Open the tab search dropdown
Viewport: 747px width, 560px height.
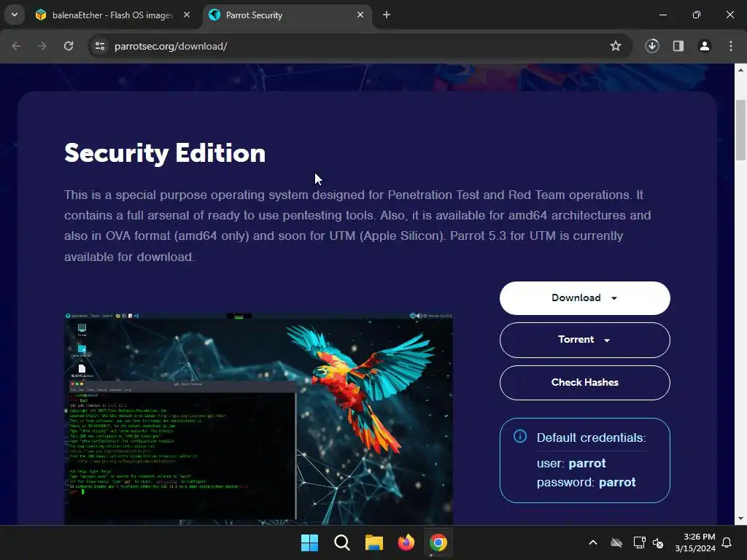click(x=15, y=15)
